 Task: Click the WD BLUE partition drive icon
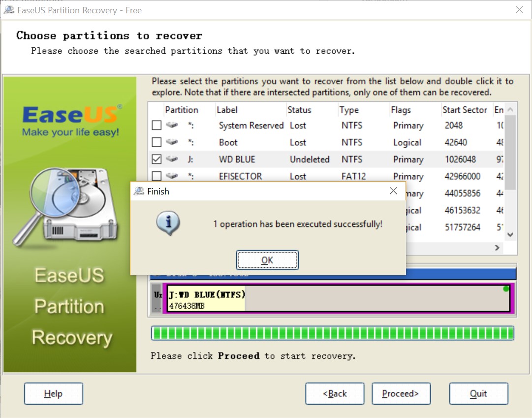point(172,159)
